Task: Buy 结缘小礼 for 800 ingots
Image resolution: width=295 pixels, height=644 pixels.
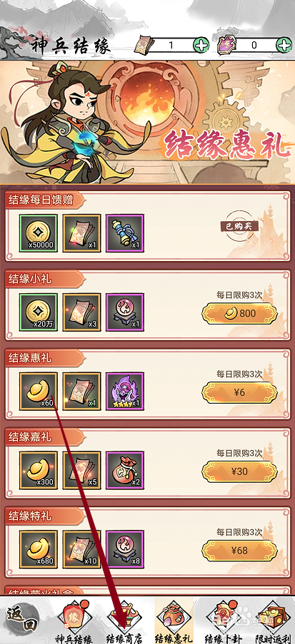Action: [x=239, y=313]
